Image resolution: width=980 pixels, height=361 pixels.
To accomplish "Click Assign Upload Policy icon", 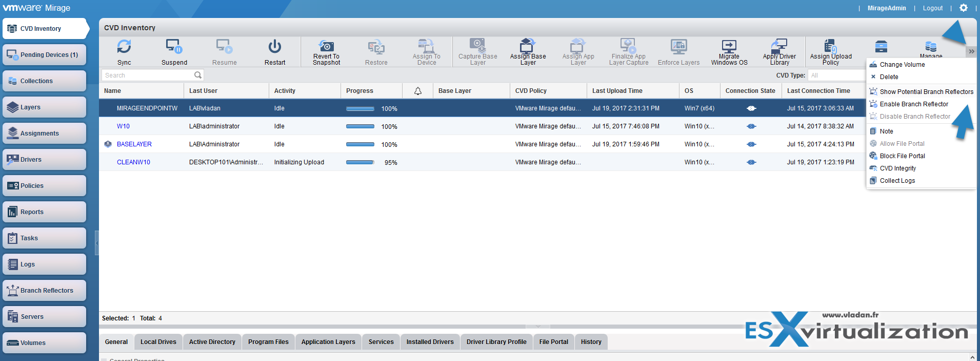I will point(830,45).
